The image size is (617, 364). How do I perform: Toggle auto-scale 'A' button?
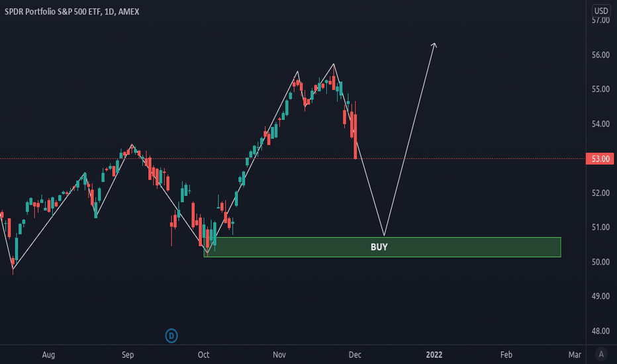[x=601, y=354]
